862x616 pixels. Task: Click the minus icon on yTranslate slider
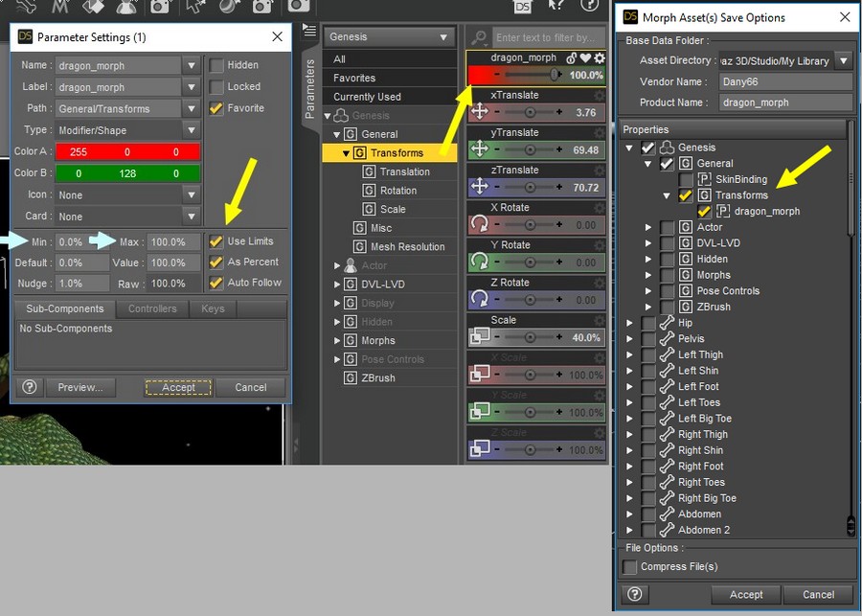[x=497, y=149]
